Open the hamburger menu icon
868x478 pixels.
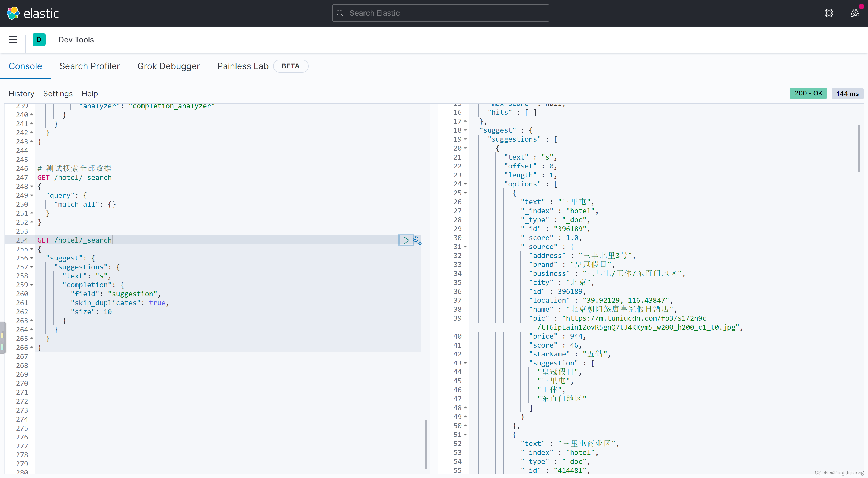tap(13, 39)
